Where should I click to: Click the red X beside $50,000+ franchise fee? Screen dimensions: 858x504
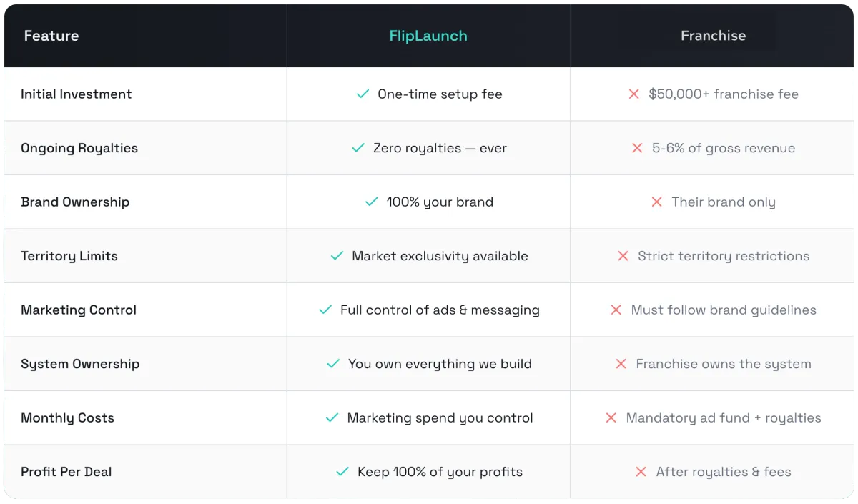[633, 94]
